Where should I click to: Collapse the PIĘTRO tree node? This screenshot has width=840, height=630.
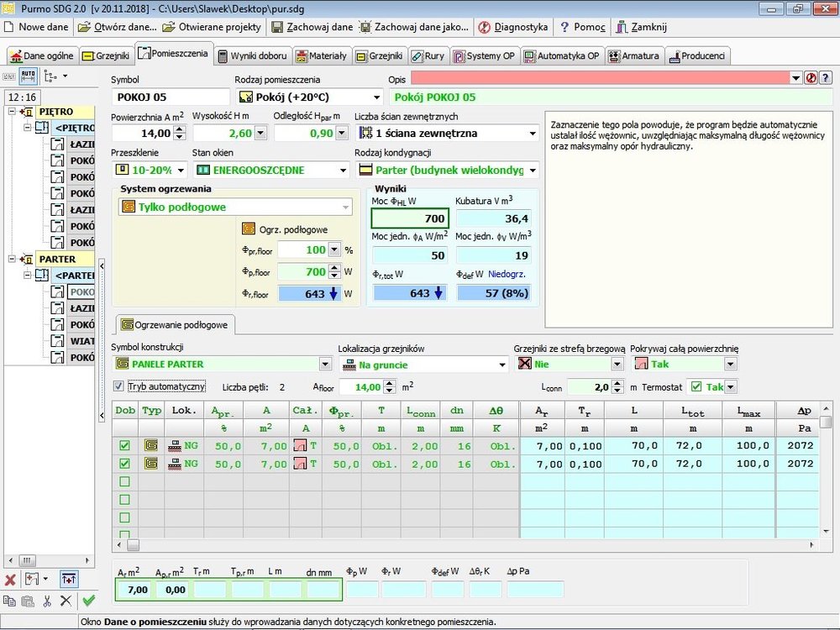11,112
